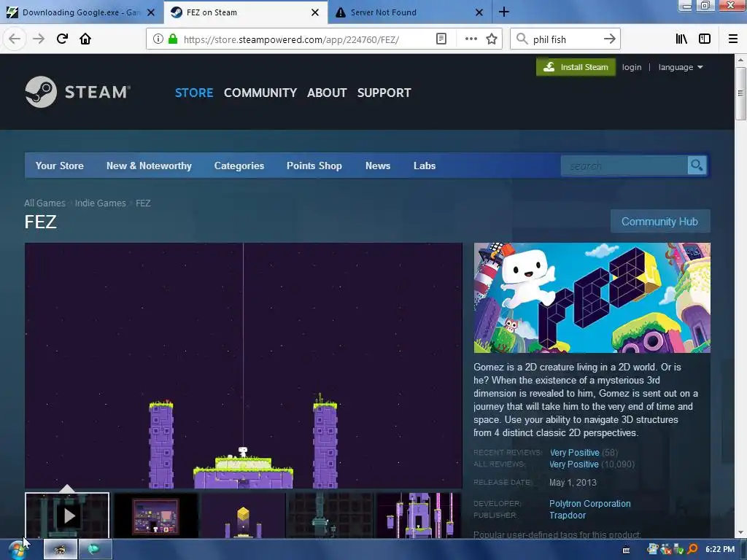
Task: Click the Install Steam button
Action: (576, 67)
